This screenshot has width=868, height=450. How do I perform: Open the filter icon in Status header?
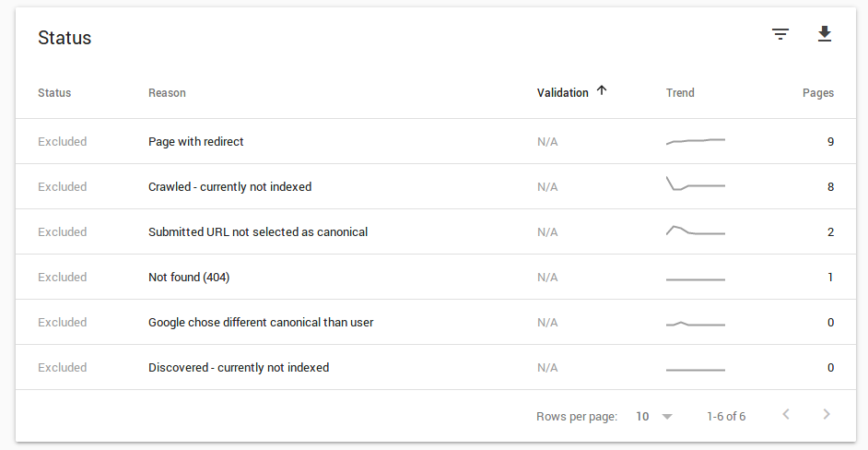pyautogui.click(x=780, y=35)
